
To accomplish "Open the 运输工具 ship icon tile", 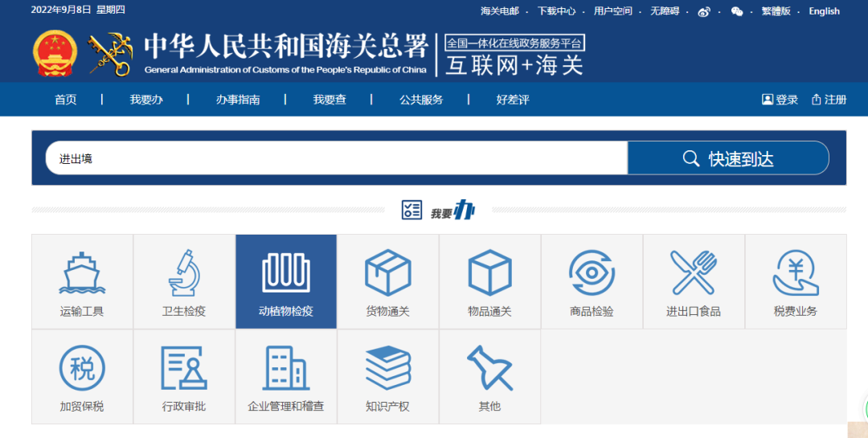I will click(x=82, y=282).
